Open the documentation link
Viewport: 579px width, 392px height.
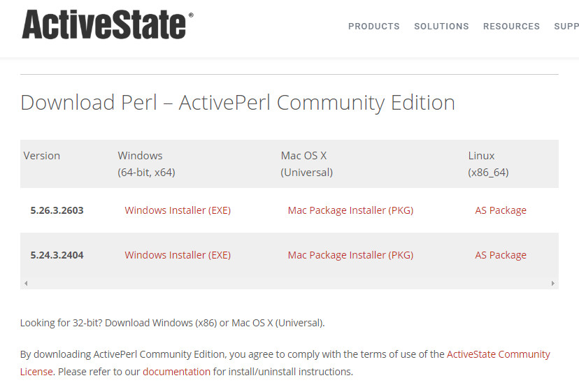click(176, 372)
